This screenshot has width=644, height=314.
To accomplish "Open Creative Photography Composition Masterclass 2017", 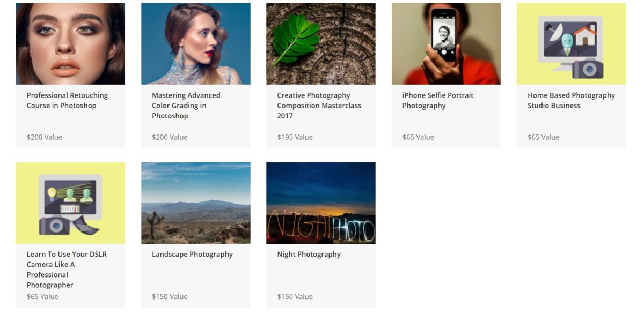I will click(319, 105).
